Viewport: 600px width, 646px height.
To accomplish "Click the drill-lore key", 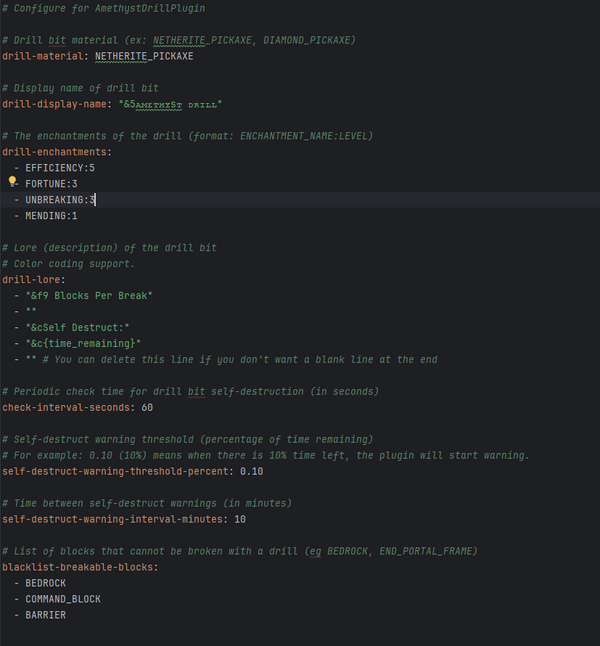I will click(x=31, y=280).
